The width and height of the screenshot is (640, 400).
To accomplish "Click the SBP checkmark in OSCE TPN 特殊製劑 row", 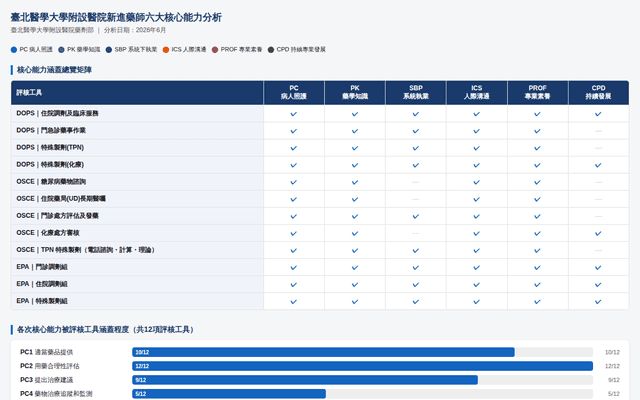I will (416, 251).
